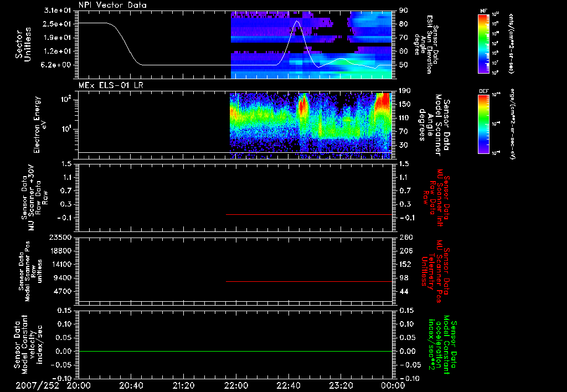Click the '20:00' time axis label
567x392 pixels.
(79, 385)
